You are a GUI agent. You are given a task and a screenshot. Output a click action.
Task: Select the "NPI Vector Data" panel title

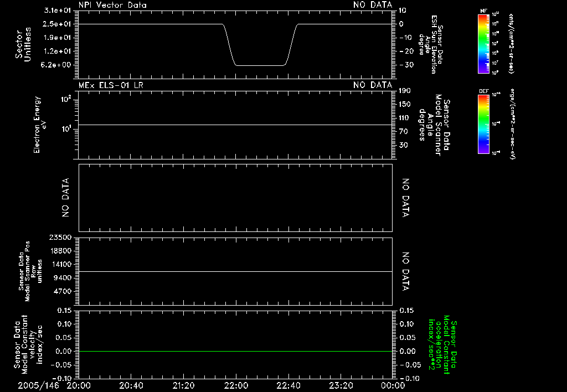[x=112, y=5]
